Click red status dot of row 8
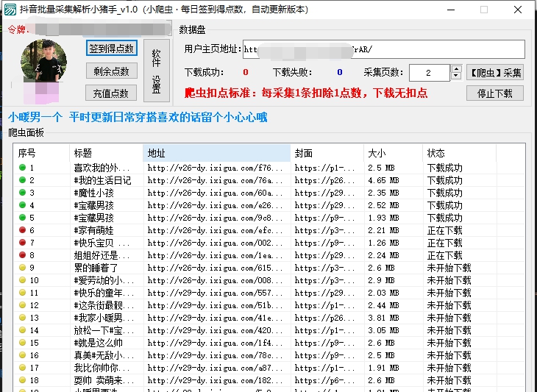 (23, 255)
